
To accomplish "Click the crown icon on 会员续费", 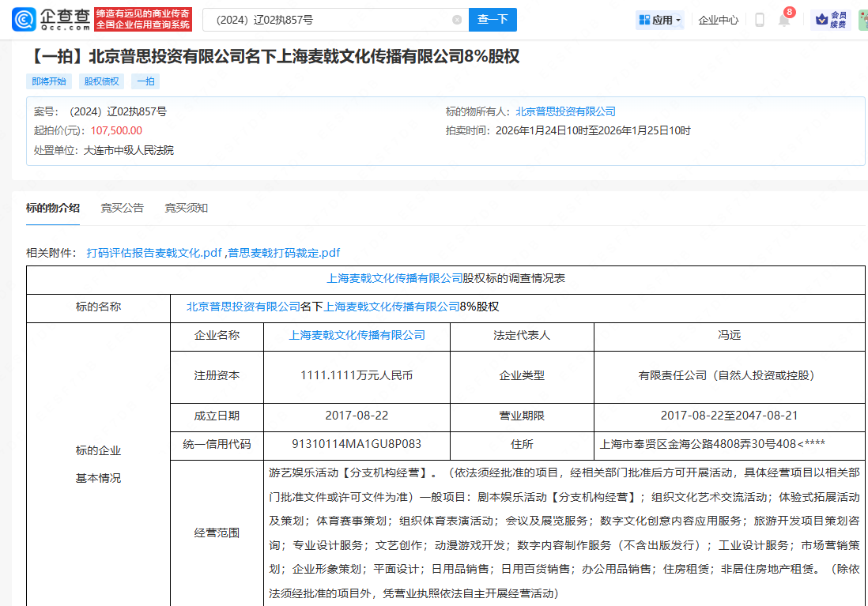I will pyautogui.click(x=823, y=19).
